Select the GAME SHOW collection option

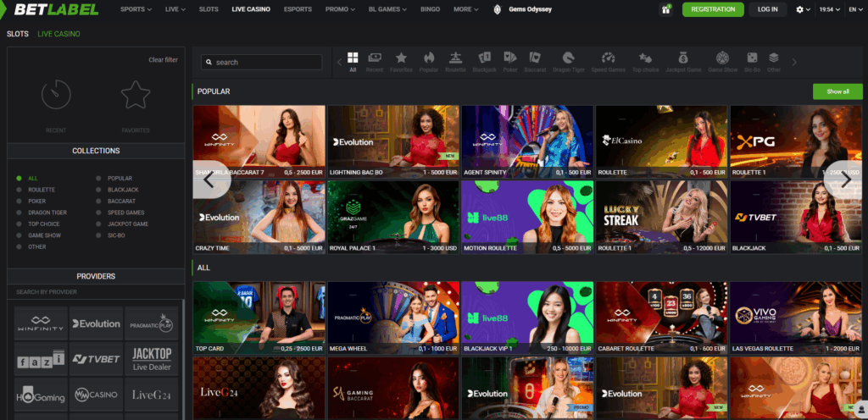[x=38, y=235]
